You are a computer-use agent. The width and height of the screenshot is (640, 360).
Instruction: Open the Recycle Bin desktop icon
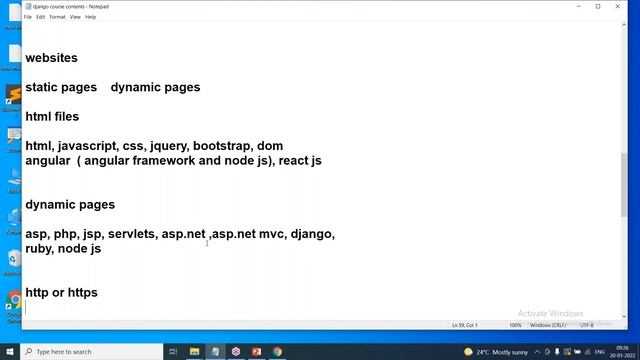click(x=13, y=262)
